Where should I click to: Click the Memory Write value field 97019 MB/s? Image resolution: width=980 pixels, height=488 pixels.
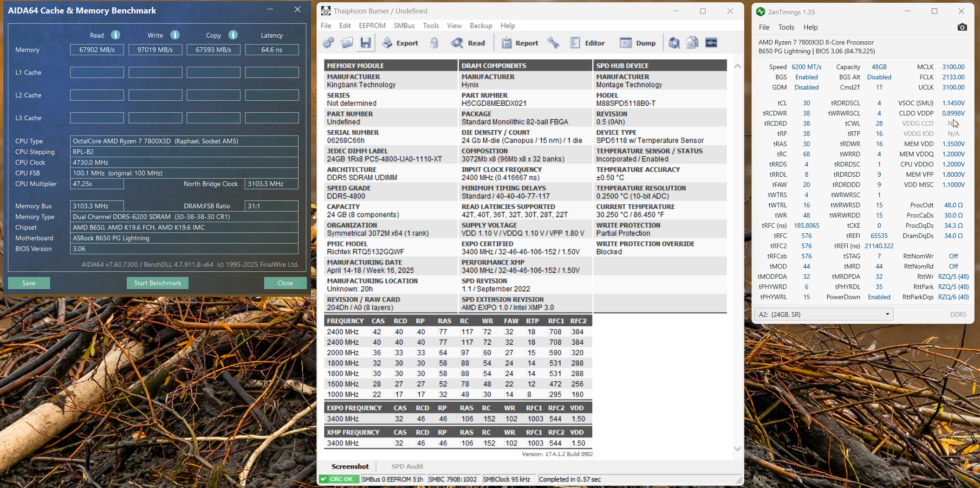tap(155, 50)
